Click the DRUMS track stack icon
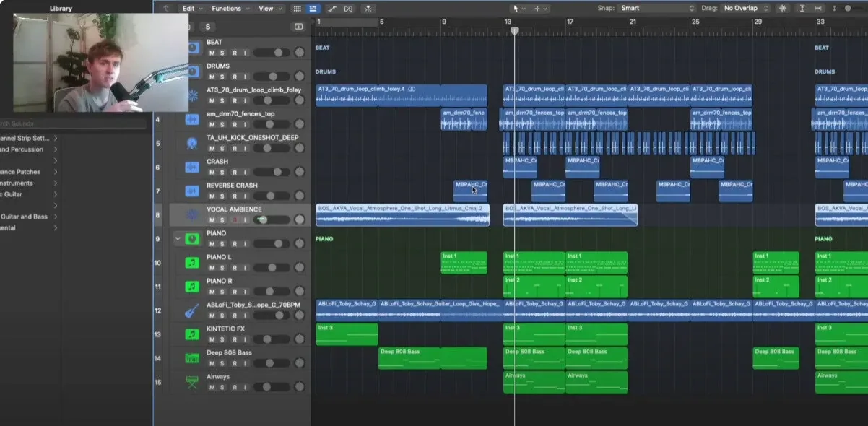This screenshot has height=426, width=868. pos(192,71)
